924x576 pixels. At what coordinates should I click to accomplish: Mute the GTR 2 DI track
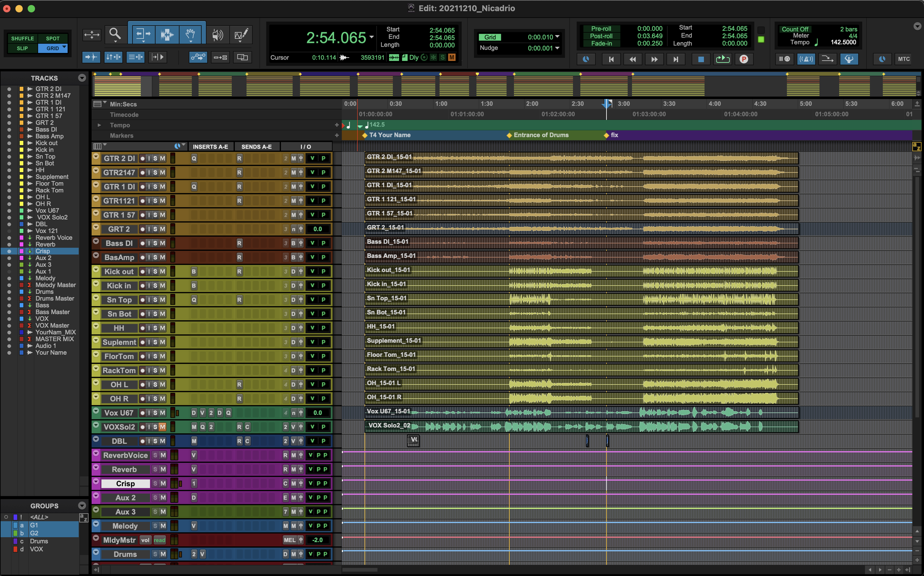coord(163,159)
